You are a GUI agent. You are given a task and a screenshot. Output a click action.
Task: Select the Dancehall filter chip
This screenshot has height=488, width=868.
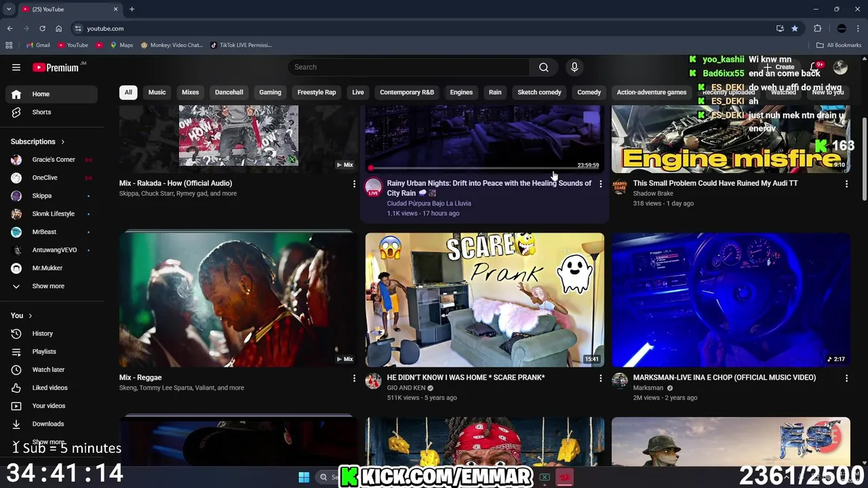[x=229, y=92]
